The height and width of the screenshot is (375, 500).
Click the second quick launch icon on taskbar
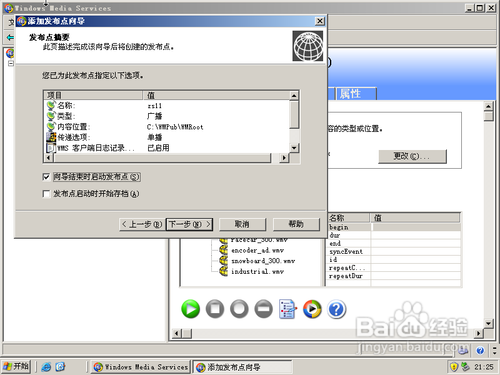[x=60, y=367]
